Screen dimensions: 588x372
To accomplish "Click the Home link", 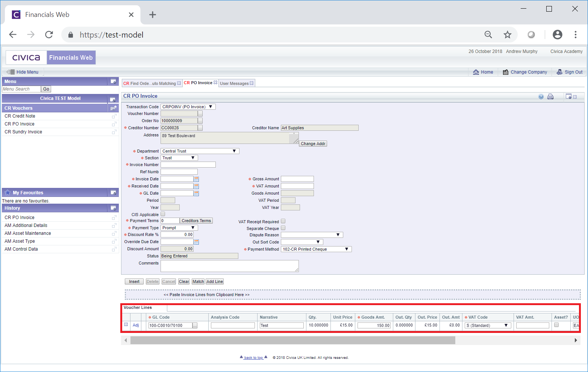I will pos(483,72).
